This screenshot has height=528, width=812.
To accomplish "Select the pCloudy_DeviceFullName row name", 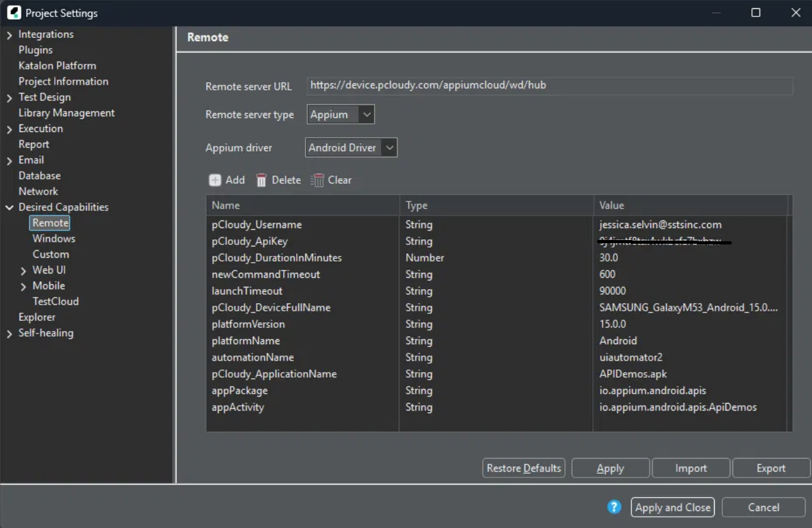I will point(271,308).
